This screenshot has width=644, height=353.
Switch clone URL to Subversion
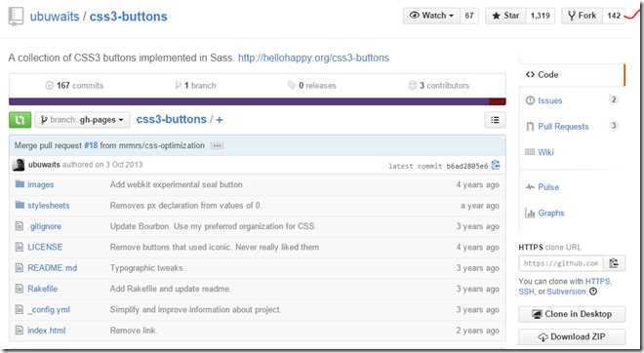click(566, 292)
